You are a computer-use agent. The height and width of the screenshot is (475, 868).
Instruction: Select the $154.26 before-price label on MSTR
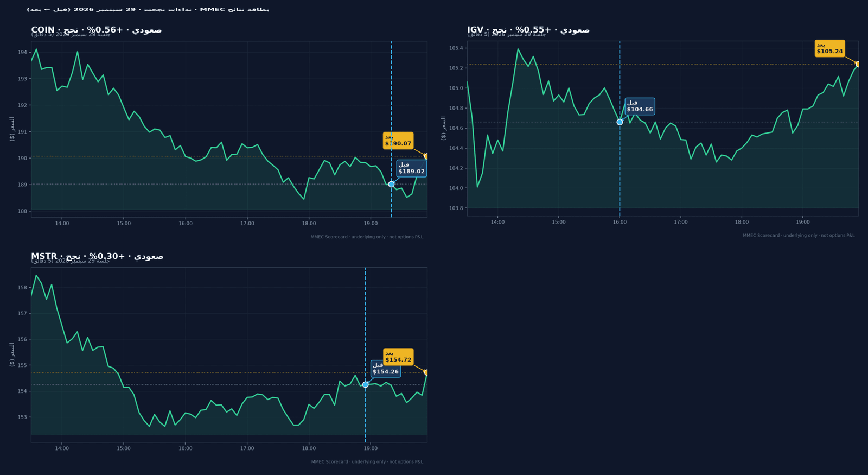click(x=386, y=369)
